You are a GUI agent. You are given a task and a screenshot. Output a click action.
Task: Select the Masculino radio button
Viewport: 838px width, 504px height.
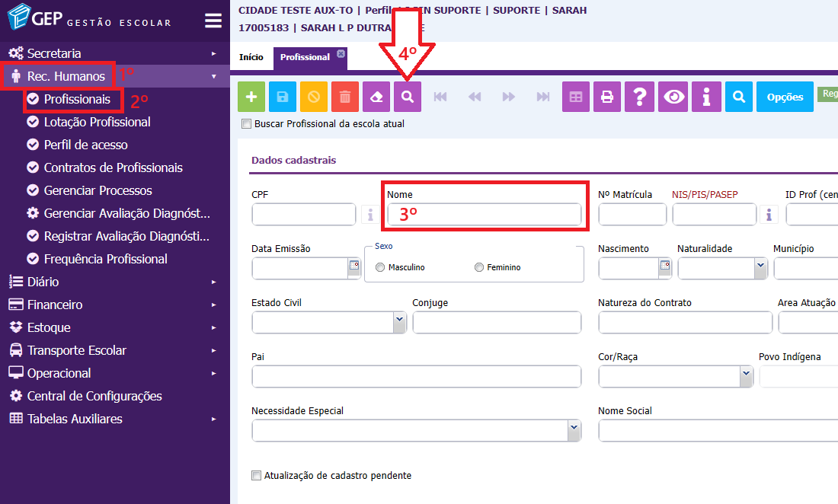click(380, 267)
